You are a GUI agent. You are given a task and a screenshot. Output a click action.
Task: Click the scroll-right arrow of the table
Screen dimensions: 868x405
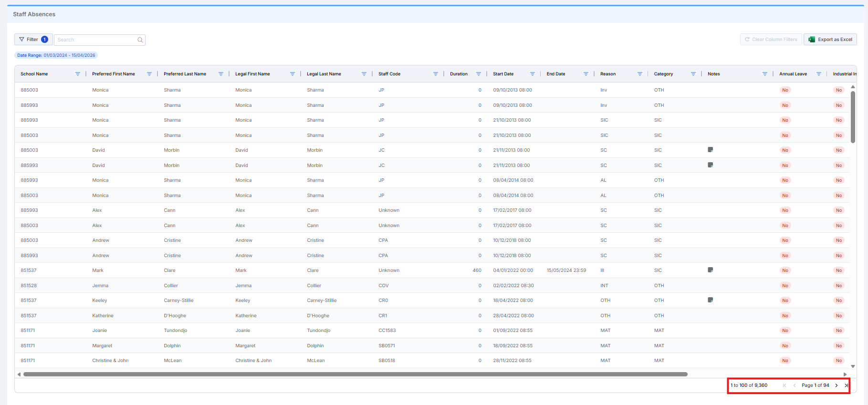pyautogui.click(x=845, y=374)
